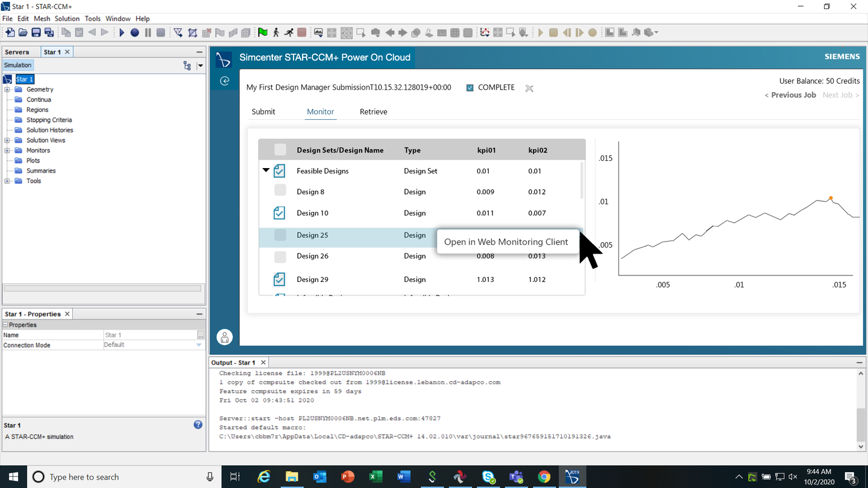The width and height of the screenshot is (868, 488).
Task: Close the Star 1 - Properties tab
Action: [68, 314]
